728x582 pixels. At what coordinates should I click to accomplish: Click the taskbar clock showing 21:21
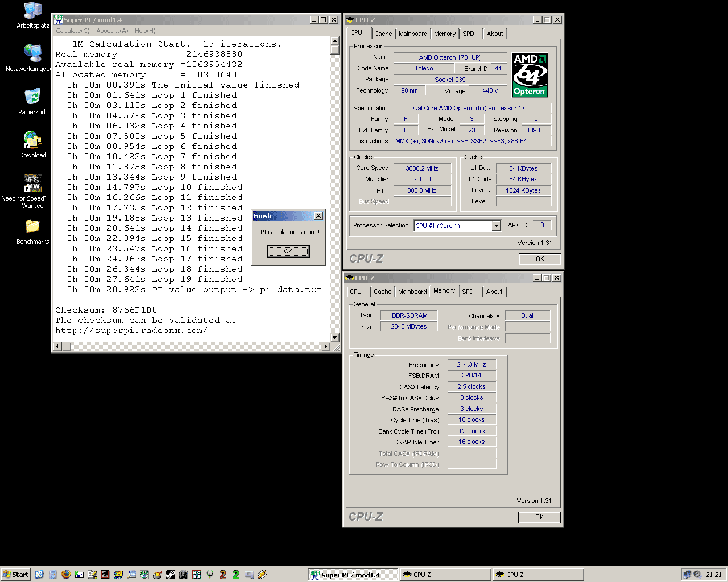pos(714,575)
